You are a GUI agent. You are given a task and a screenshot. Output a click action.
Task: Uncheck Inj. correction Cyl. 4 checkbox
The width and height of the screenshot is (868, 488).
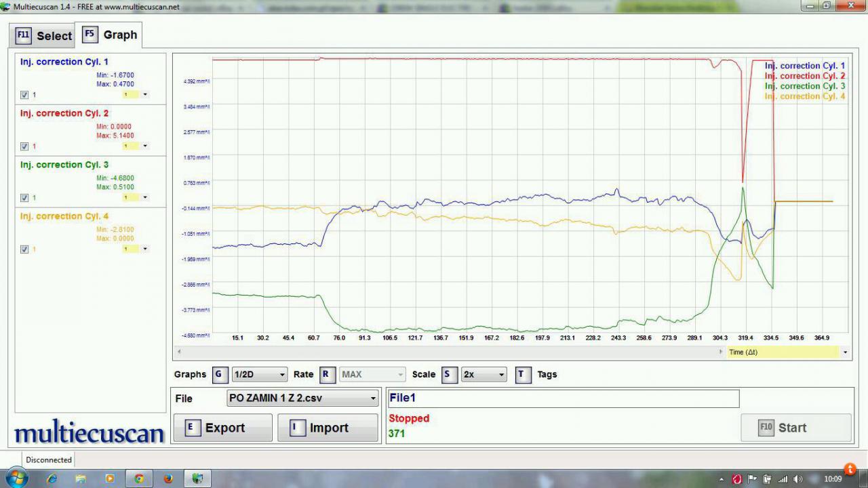pos(24,249)
